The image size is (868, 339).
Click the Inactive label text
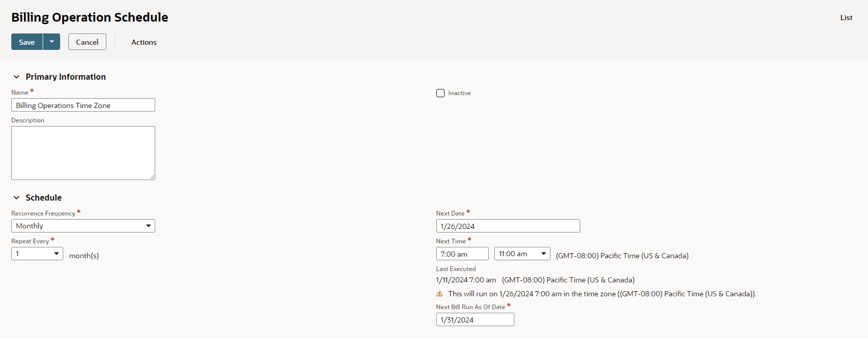click(459, 93)
